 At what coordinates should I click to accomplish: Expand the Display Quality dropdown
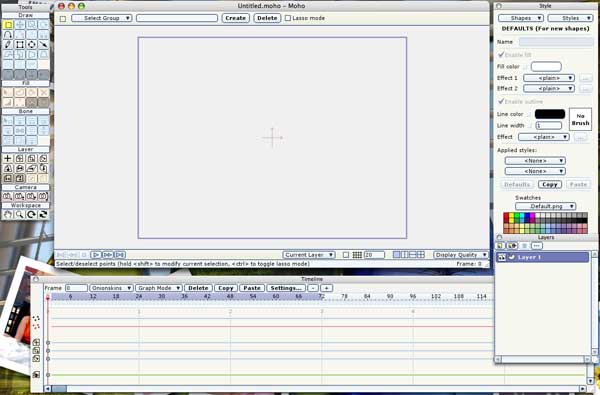(x=461, y=255)
